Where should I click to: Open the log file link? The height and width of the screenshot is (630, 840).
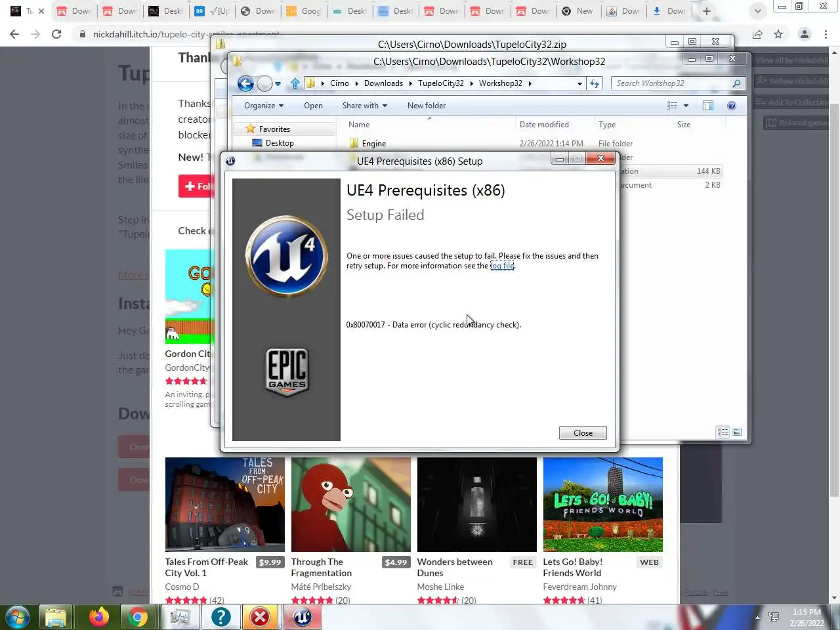502,266
